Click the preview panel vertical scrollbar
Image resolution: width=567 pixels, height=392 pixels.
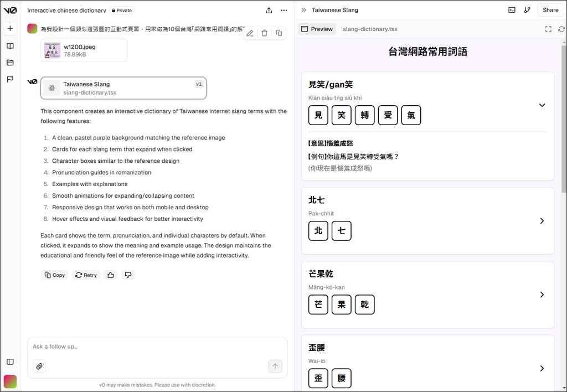pyautogui.click(x=564, y=120)
